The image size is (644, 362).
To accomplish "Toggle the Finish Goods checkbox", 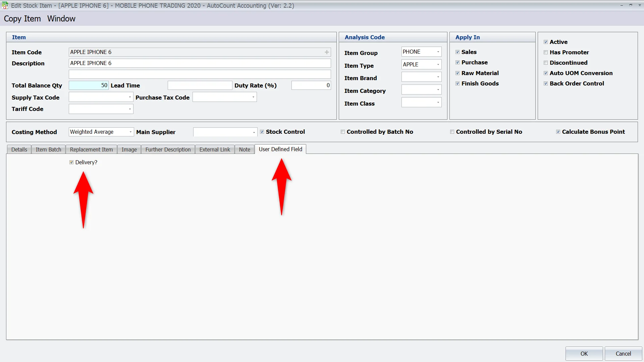I will (458, 83).
